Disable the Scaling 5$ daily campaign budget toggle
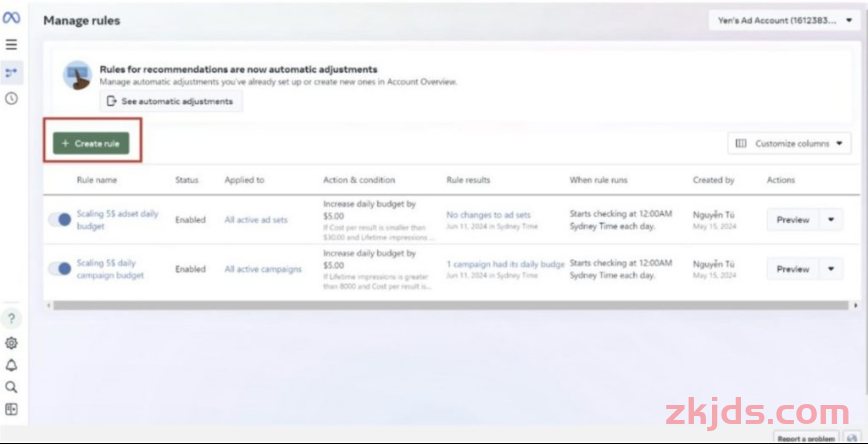The image size is (868, 444). tap(60, 269)
